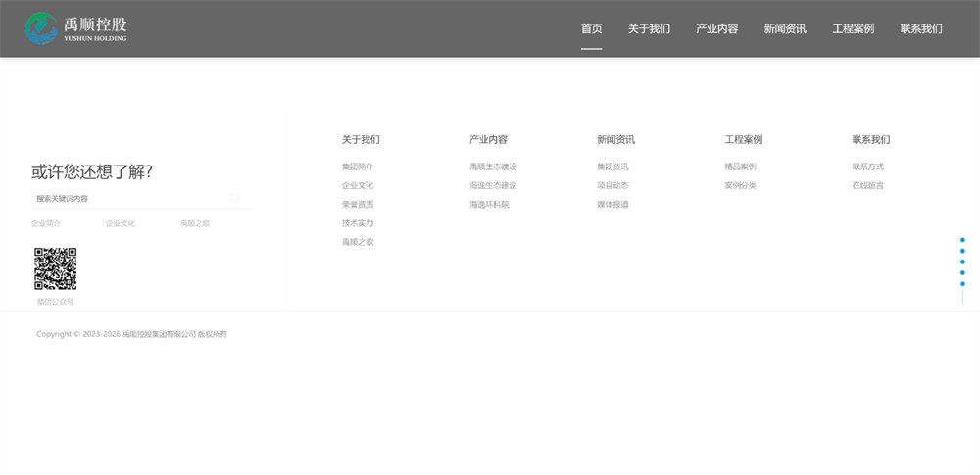Click 禹顺之歌 quick link below search box
Image resolution: width=980 pixels, height=475 pixels.
(x=195, y=223)
